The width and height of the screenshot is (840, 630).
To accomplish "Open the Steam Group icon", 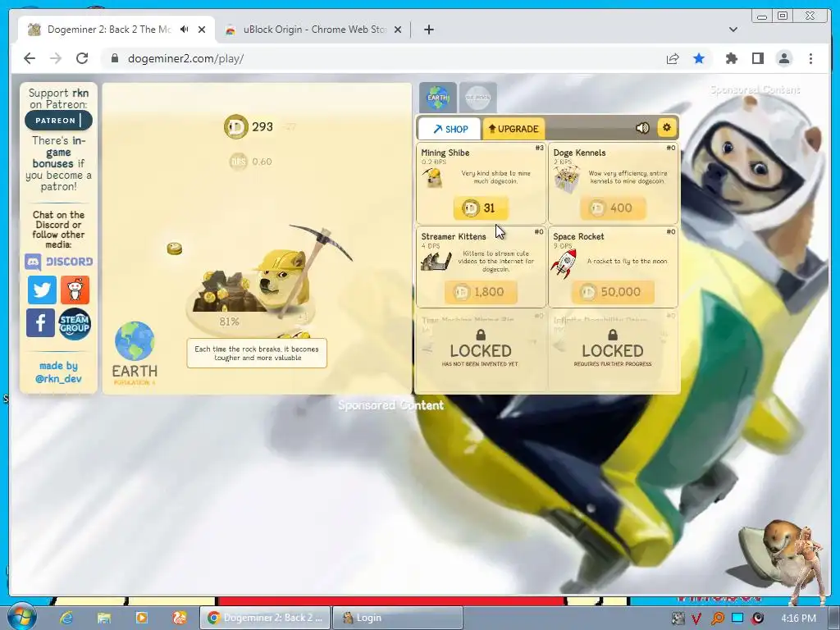I will pyautogui.click(x=75, y=323).
